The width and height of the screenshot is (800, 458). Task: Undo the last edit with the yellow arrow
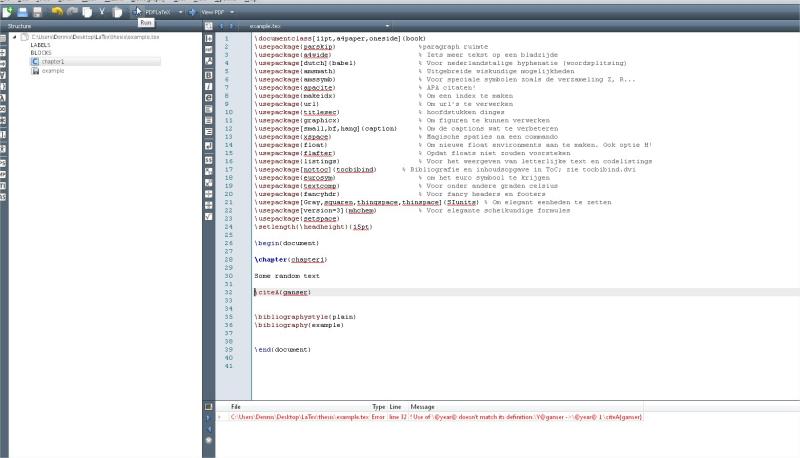57,11
